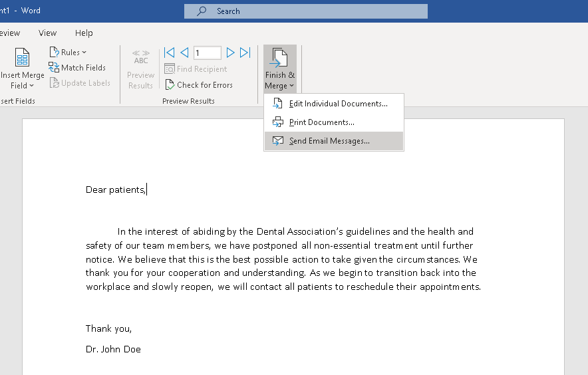Click Update Labels in the ribbon
This screenshot has width=588, height=375.
pyautogui.click(x=80, y=83)
